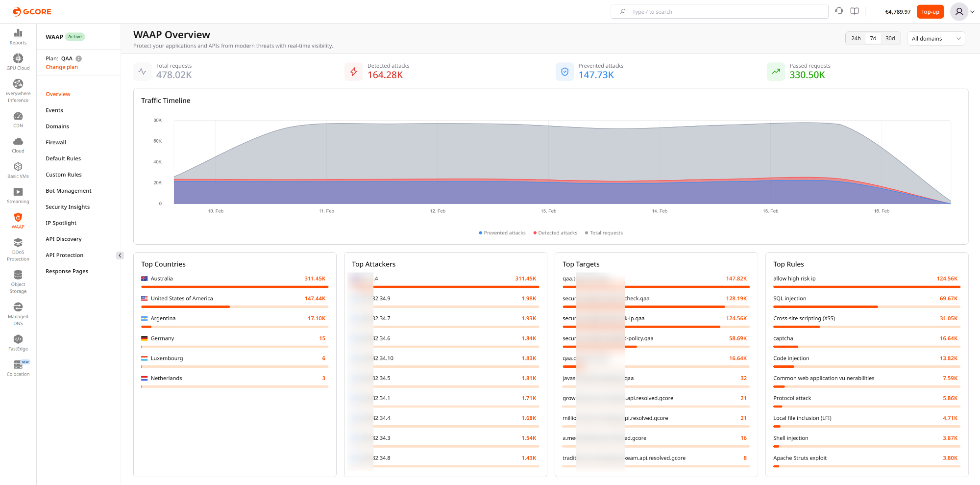Click the Top-up button
The width and height of the screenshot is (980, 485).
click(x=930, y=11)
